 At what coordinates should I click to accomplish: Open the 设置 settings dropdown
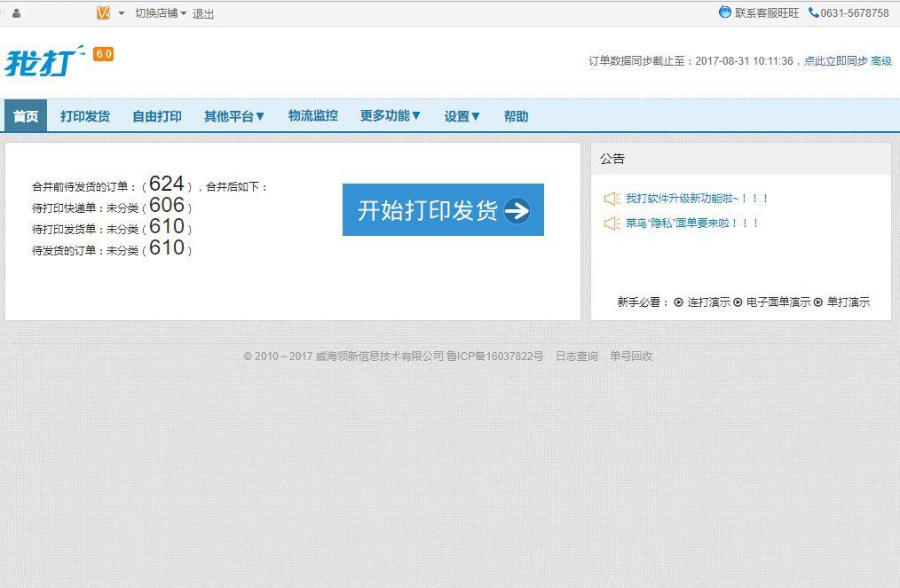[461, 115]
